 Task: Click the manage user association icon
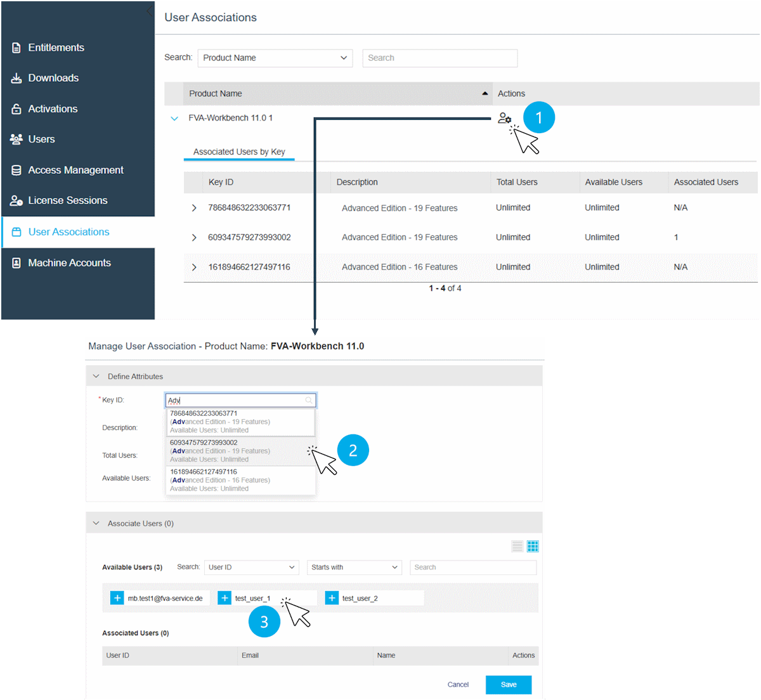[x=504, y=118]
